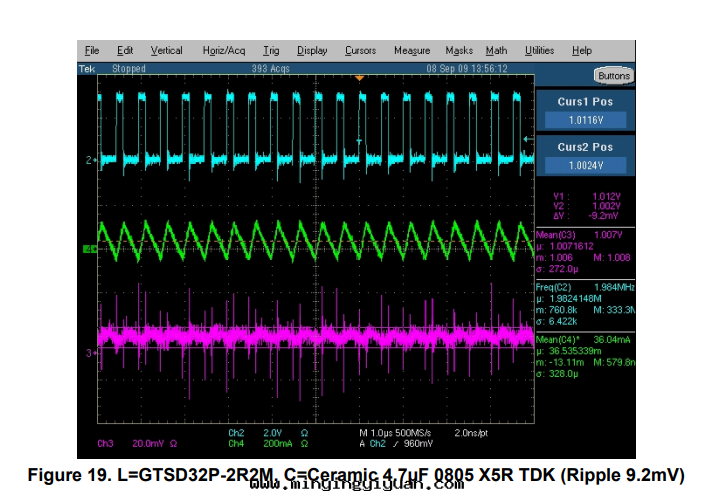Image resolution: width=717 pixels, height=501 pixels.
Task: Open the Utilities menu
Action: pos(539,50)
